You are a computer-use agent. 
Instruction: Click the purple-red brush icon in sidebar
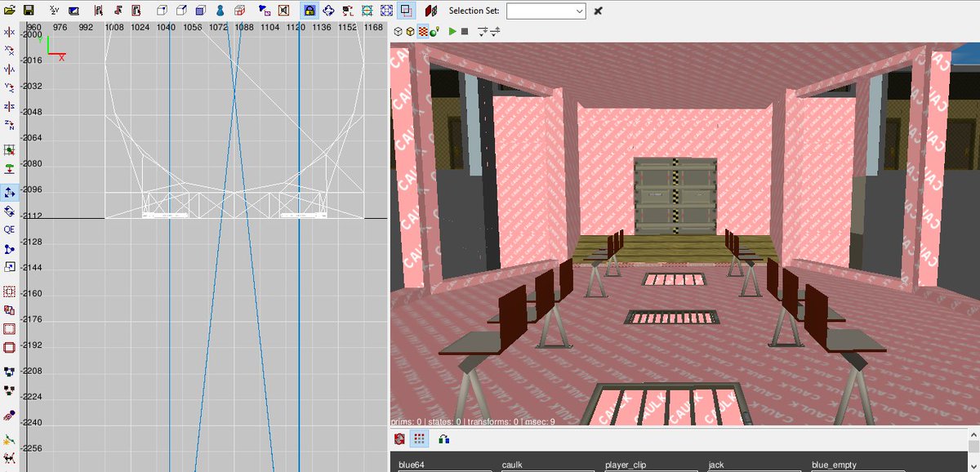pyautogui.click(x=9, y=416)
